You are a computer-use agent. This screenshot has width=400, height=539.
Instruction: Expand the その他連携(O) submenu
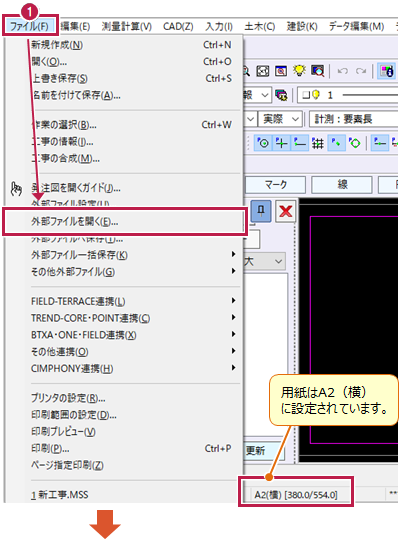(233, 351)
